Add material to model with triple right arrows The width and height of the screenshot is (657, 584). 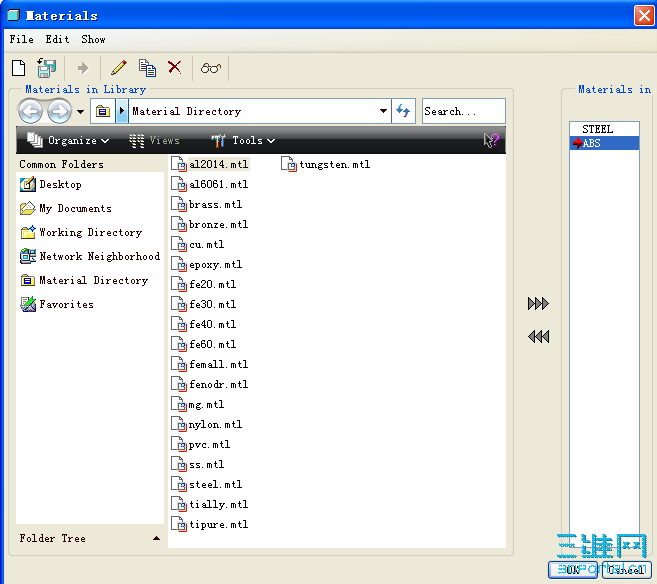click(x=538, y=304)
